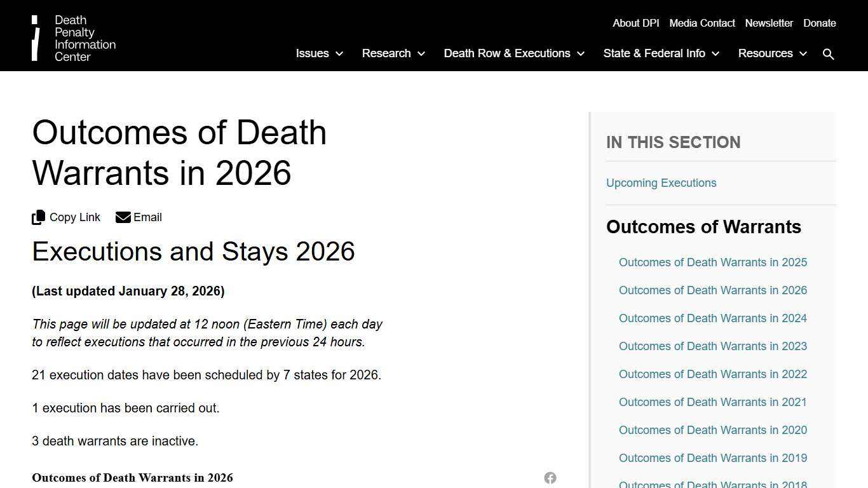868x488 pixels.
Task: Open Upcoming Executions in the sidebar
Action: tap(661, 183)
